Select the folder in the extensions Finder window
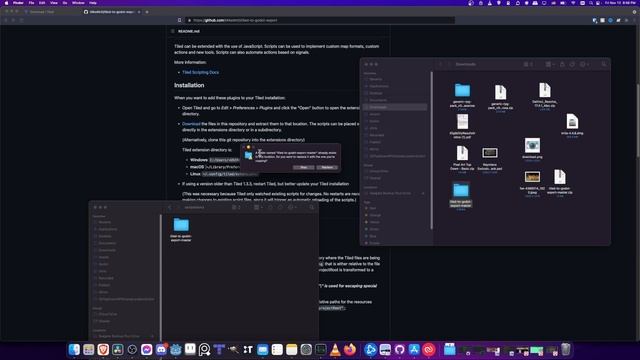Screen dimensions: 640x360 [181, 229]
